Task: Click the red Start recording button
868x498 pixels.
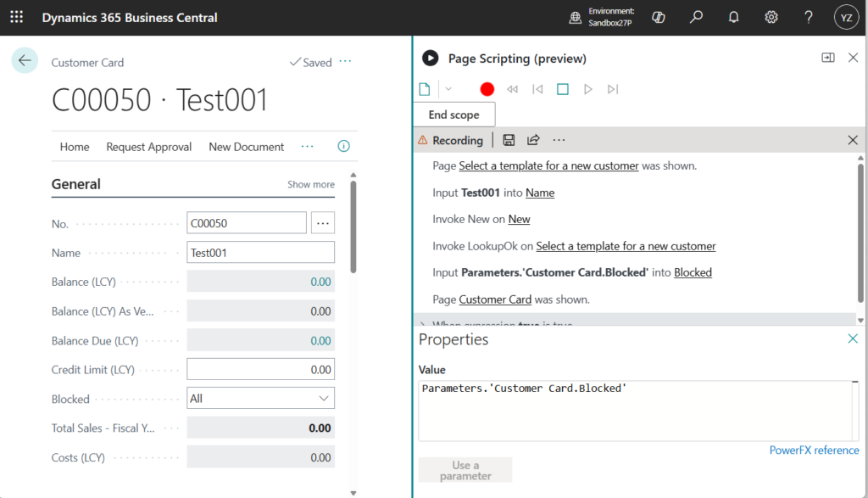Action: (487, 89)
